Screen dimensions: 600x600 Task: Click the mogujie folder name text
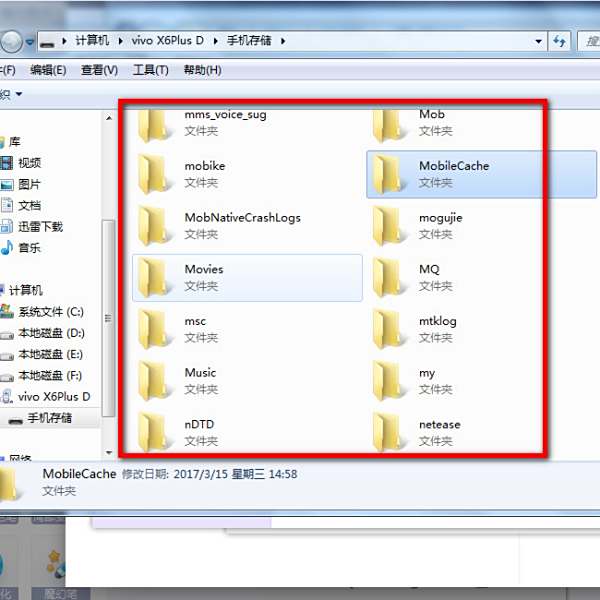(441, 218)
